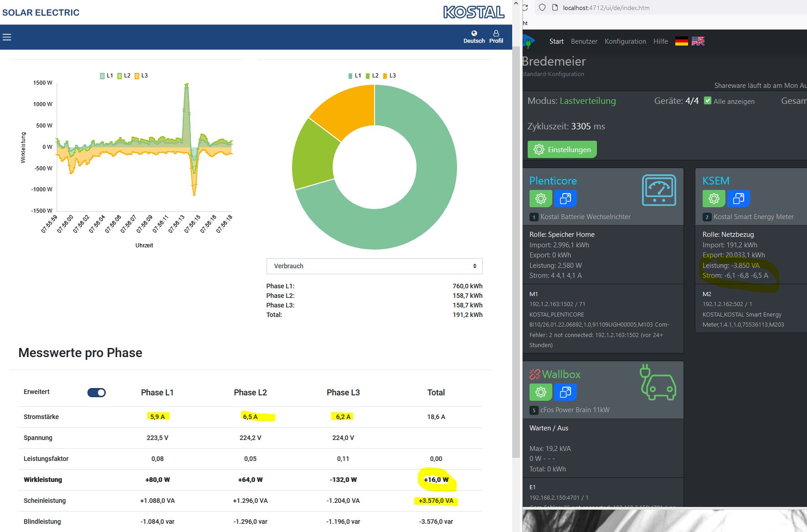Select KSEM Strom: -6,1 -6,8 -6,5 A
The width and height of the screenshot is (807, 532).
coord(735,276)
